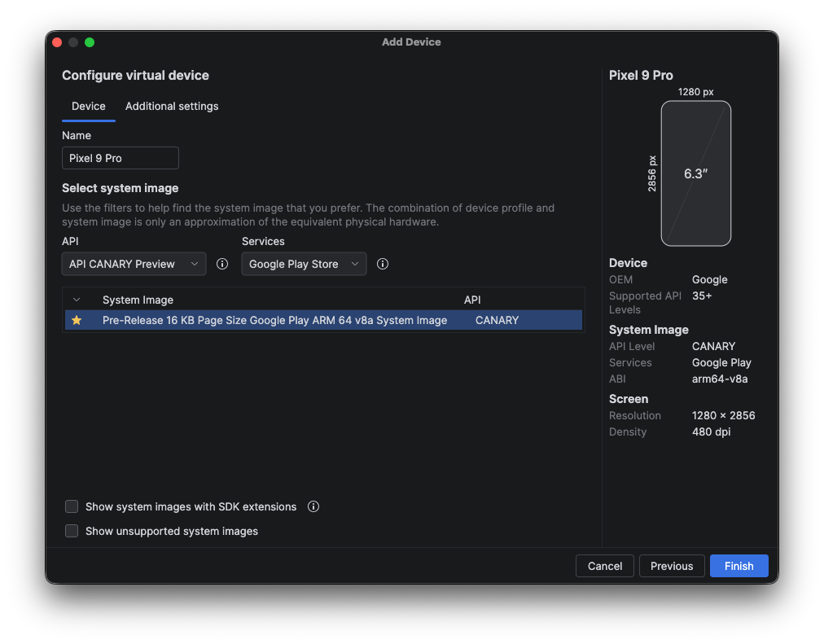Click the Density value 480 dpi
Image resolution: width=824 pixels, height=644 pixels.
[x=711, y=432]
